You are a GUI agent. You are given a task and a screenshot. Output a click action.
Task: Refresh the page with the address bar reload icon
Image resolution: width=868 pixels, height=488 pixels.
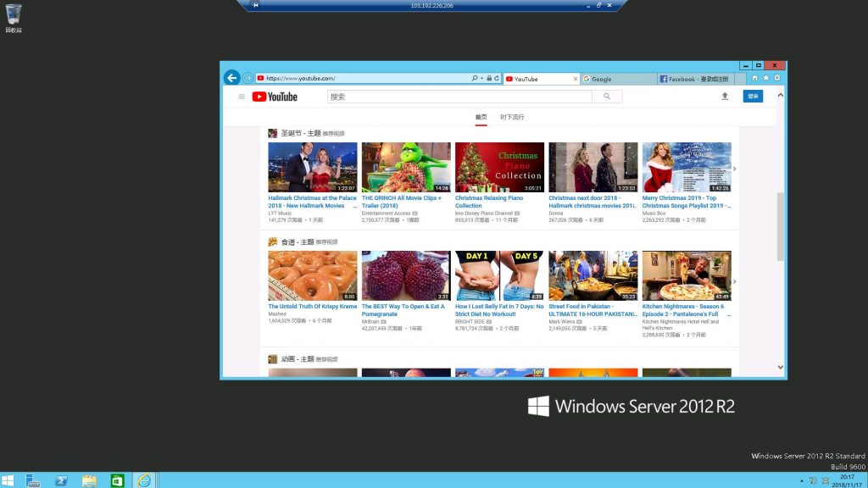tap(497, 79)
